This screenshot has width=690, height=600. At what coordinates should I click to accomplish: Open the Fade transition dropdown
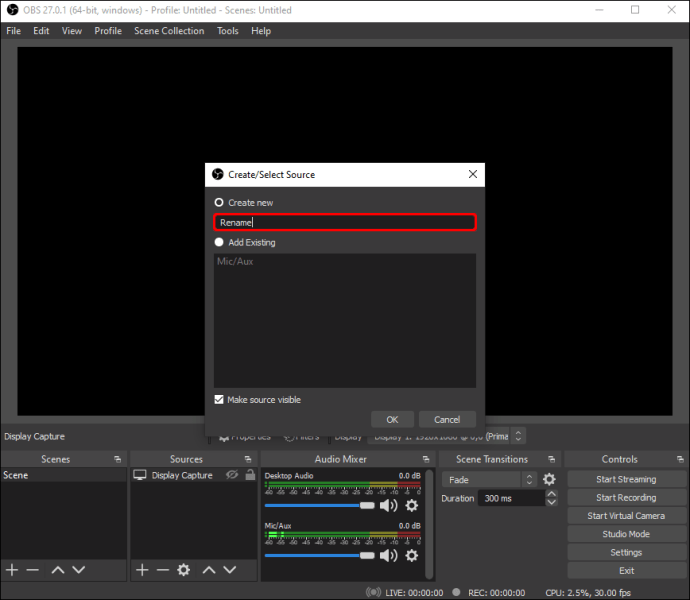tap(489, 479)
